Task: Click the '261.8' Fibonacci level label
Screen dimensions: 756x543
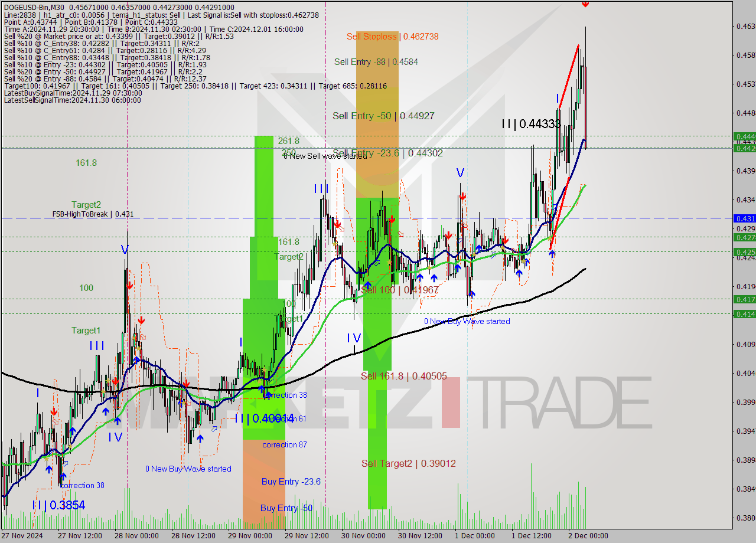Action: pyautogui.click(x=289, y=141)
